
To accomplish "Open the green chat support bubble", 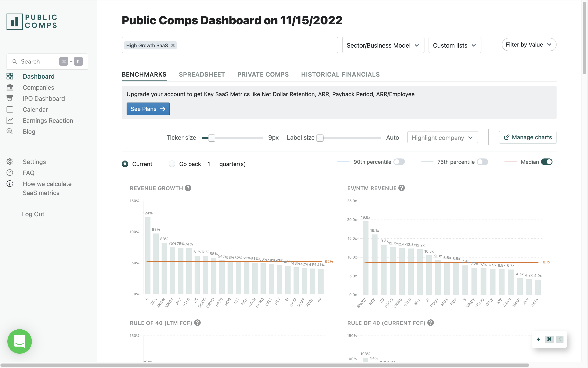I will click(x=19, y=341).
